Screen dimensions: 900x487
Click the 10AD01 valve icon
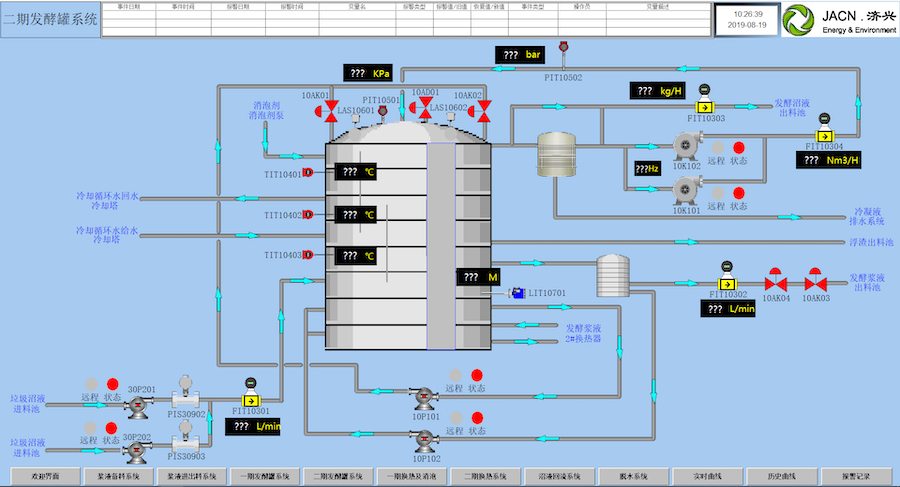[x=421, y=108]
